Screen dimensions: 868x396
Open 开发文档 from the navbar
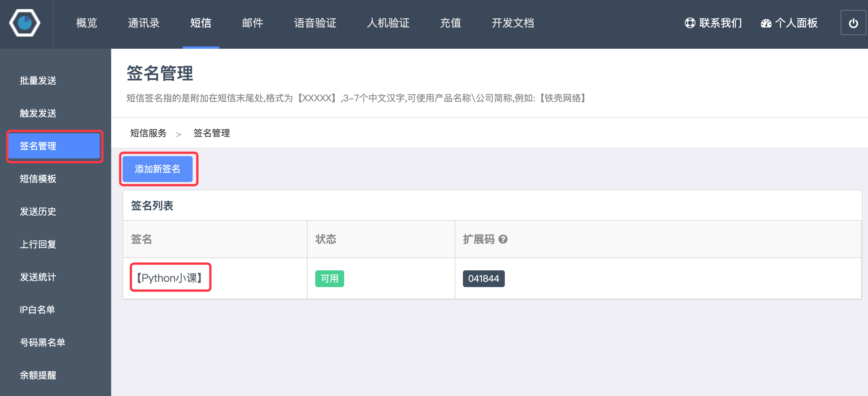pos(513,23)
